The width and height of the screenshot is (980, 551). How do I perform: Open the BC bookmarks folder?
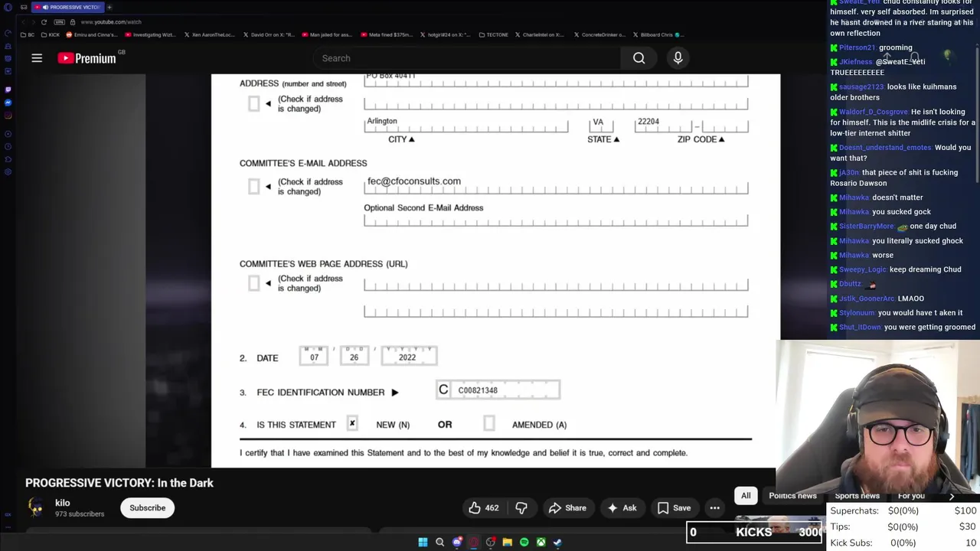pyautogui.click(x=28, y=34)
